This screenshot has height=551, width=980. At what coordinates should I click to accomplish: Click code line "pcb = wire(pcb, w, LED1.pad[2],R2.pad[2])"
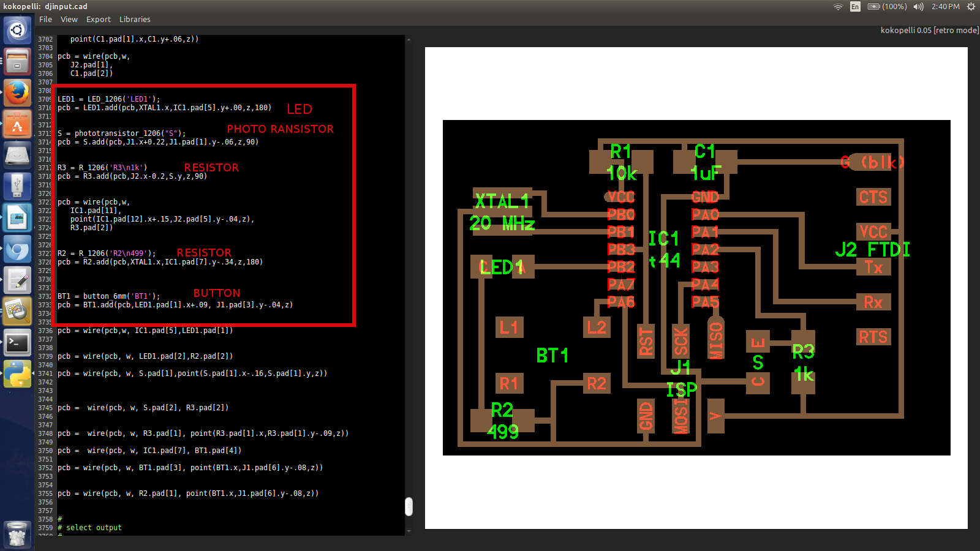(x=145, y=356)
